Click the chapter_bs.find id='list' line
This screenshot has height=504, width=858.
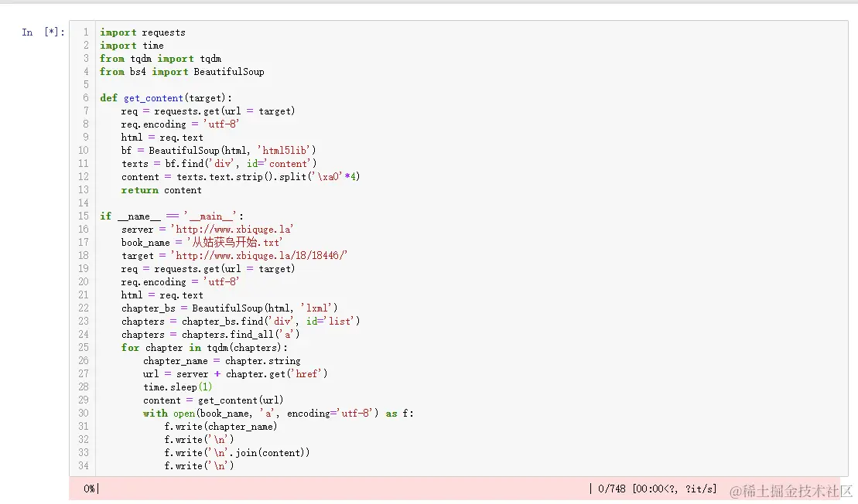(241, 321)
